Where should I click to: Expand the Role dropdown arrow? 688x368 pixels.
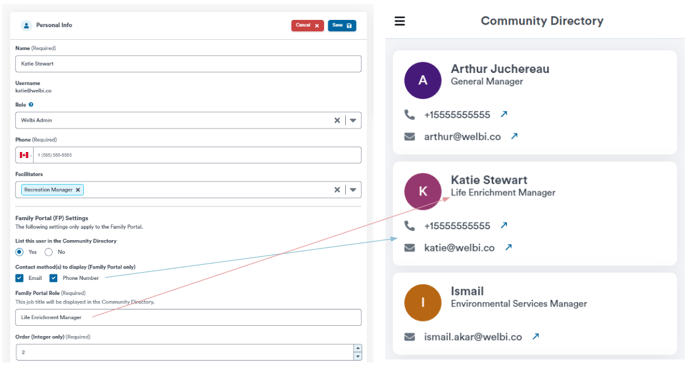point(353,120)
